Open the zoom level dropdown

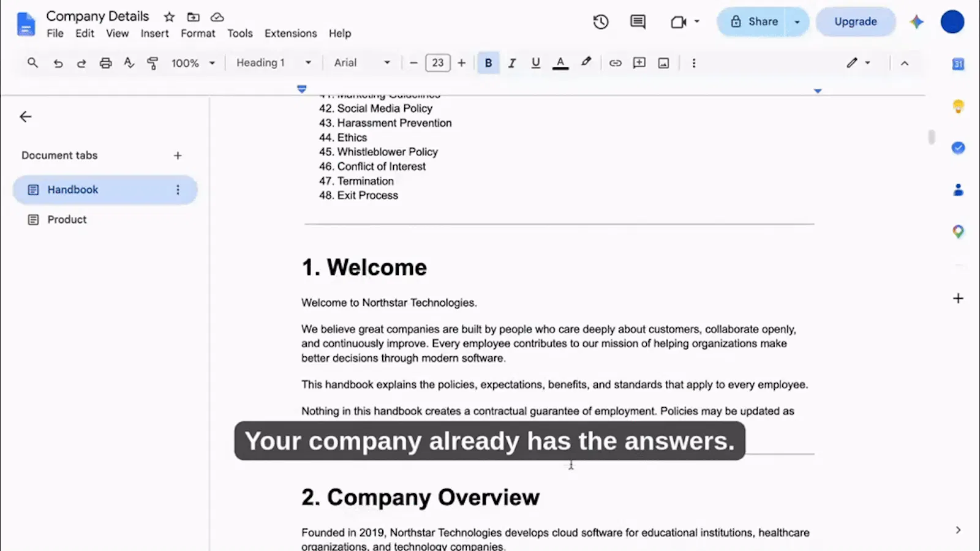(x=194, y=63)
